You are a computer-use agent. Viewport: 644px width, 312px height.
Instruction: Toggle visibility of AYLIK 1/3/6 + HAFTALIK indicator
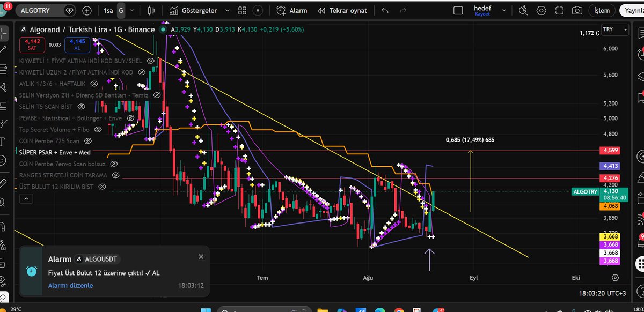(x=94, y=84)
